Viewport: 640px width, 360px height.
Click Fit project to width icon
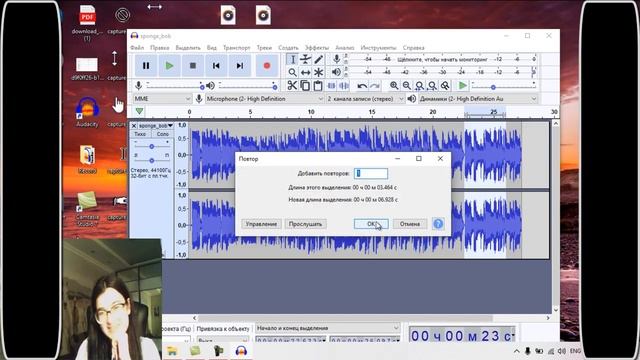(432, 86)
